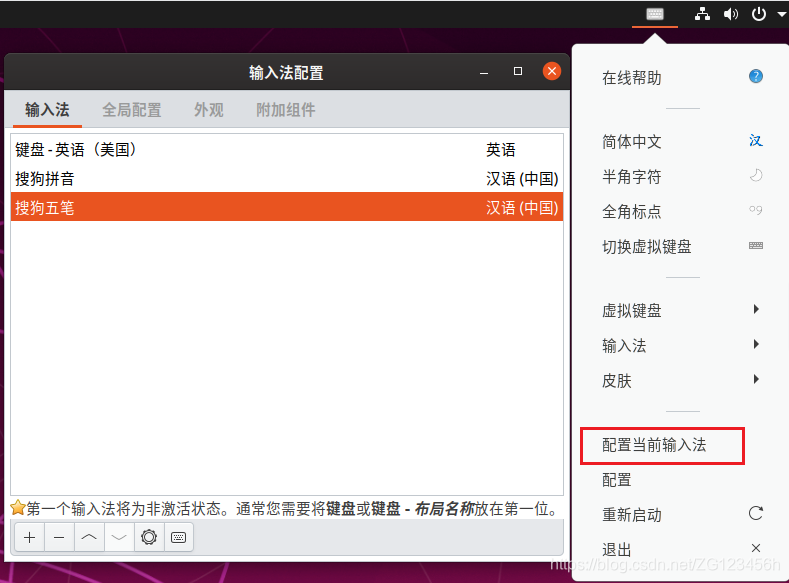The image size is (789, 583).
Task: Click 汉语 (中国) cell in 搜狗拼音 row
Action: click(522, 179)
